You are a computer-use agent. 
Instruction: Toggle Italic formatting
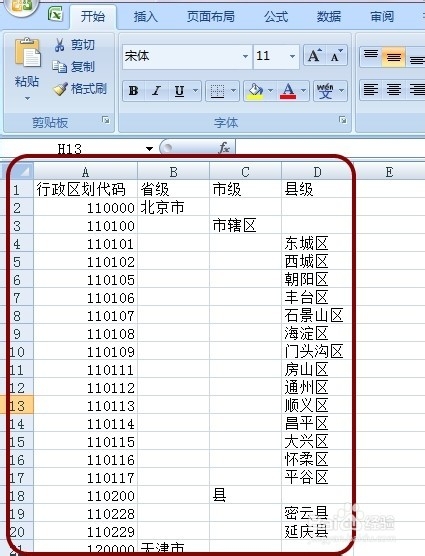pyautogui.click(x=156, y=91)
